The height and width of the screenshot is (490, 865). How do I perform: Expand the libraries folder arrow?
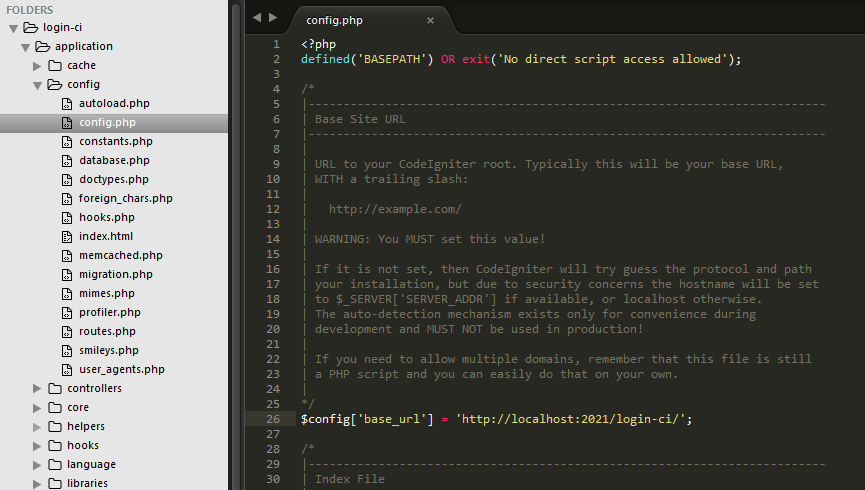point(37,484)
